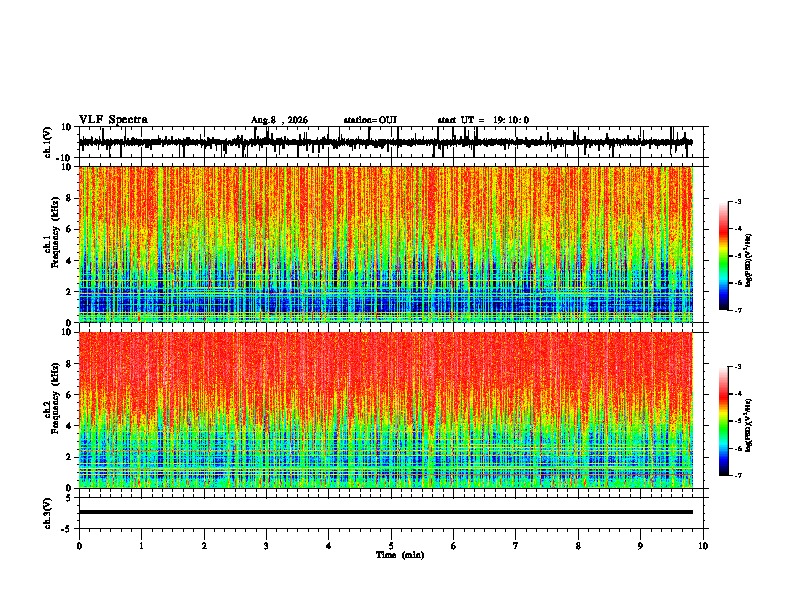Viewport: 792px width, 612px height.
Task: Click inside the ch.1 frequency spectrogram
Action: click(x=386, y=244)
